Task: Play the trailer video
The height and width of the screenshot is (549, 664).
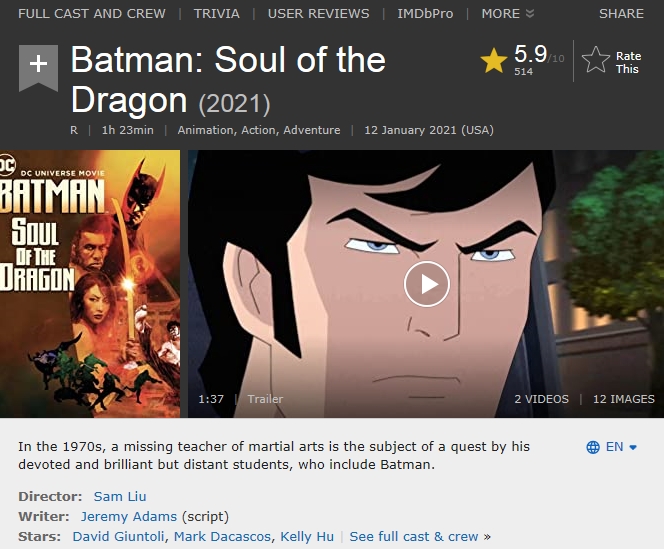Action: (427, 284)
